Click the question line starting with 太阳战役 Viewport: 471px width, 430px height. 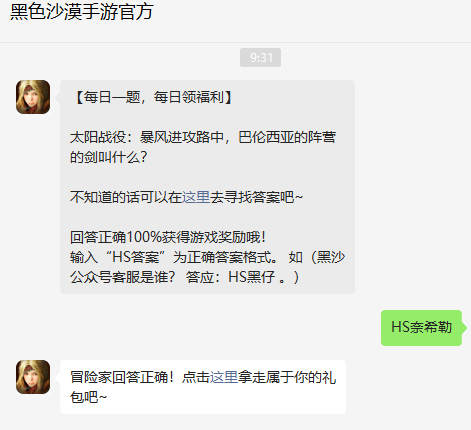[203, 137]
